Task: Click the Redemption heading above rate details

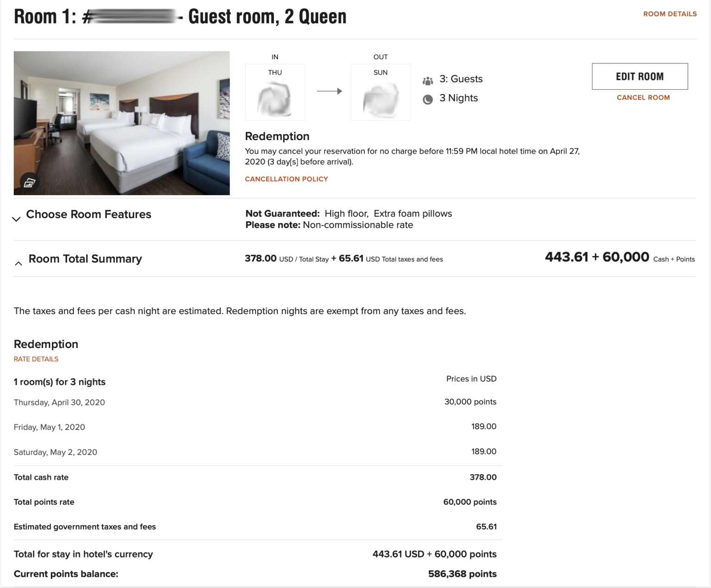Action: click(x=46, y=344)
